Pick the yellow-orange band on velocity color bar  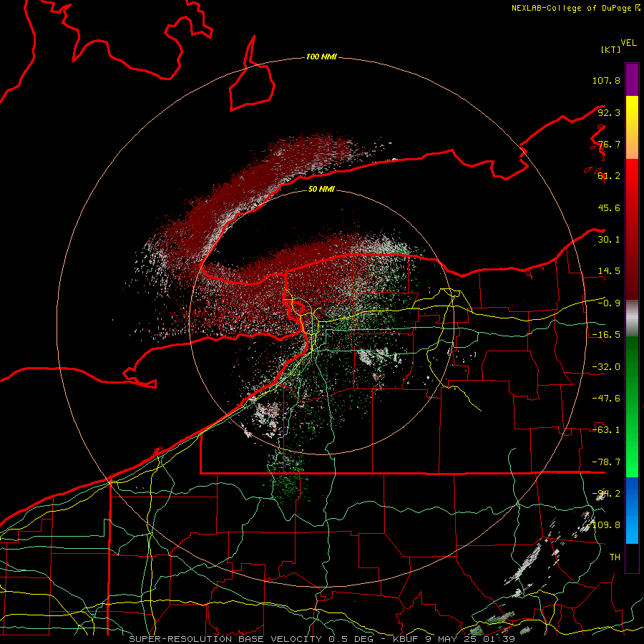click(632, 127)
